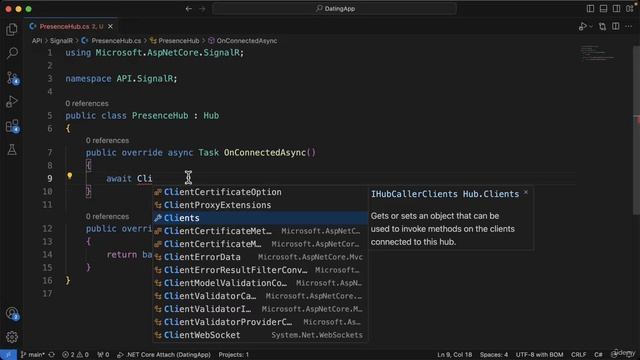This screenshot has width=640, height=360.
Task: Open the Accounts menu icon
Action: tap(12, 313)
